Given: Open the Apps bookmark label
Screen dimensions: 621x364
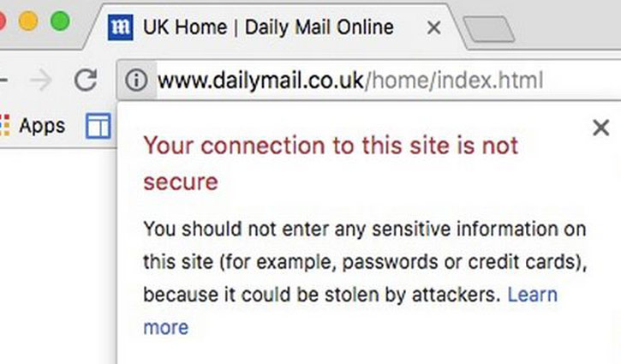Looking at the screenshot, I should [x=42, y=127].
